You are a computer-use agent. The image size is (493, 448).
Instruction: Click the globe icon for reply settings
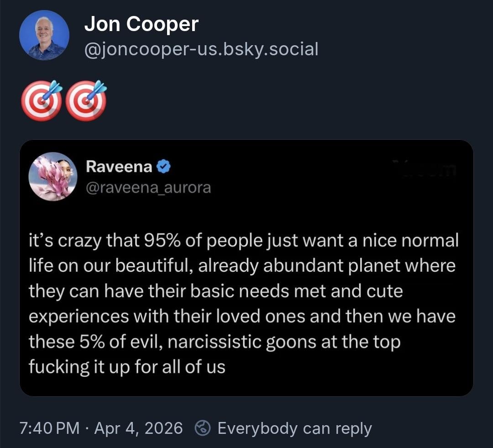[x=202, y=428]
